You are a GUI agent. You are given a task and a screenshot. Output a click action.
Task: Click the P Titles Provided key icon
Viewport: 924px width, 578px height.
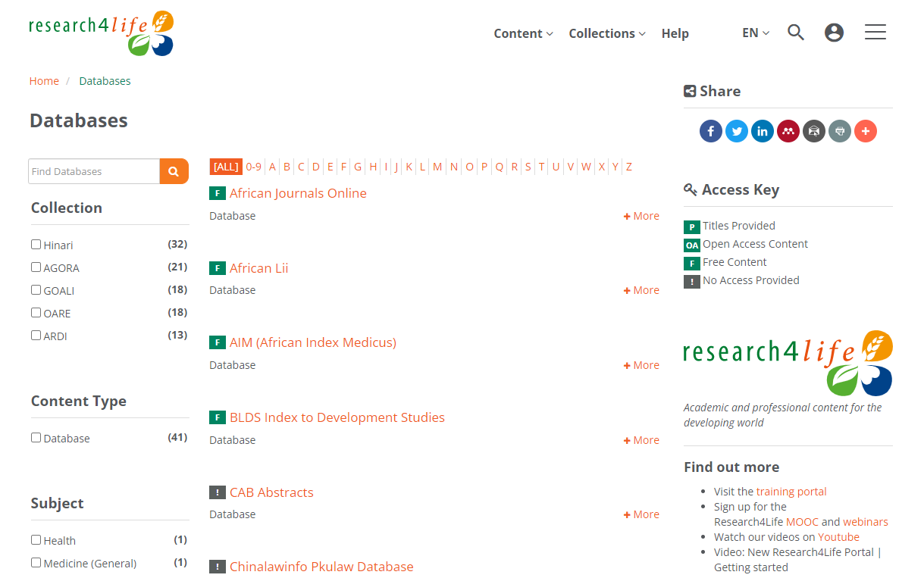click(x=691, y=227)
